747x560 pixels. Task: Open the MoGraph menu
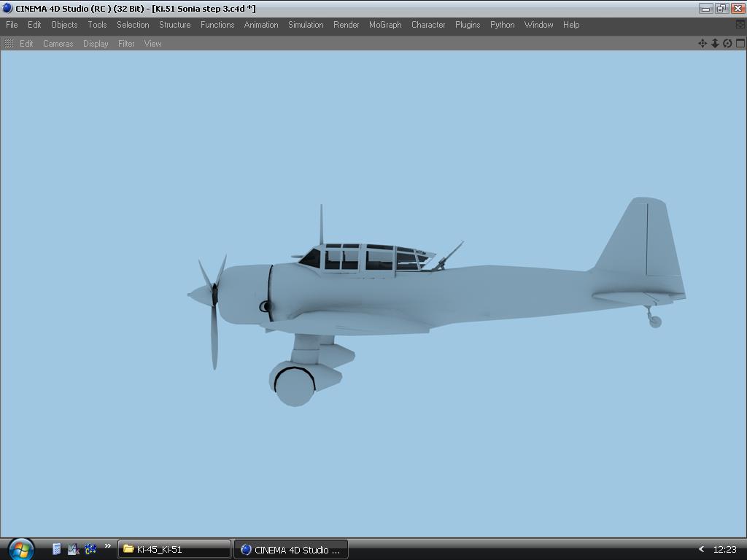pyautogui.click(x=385, y=25)
